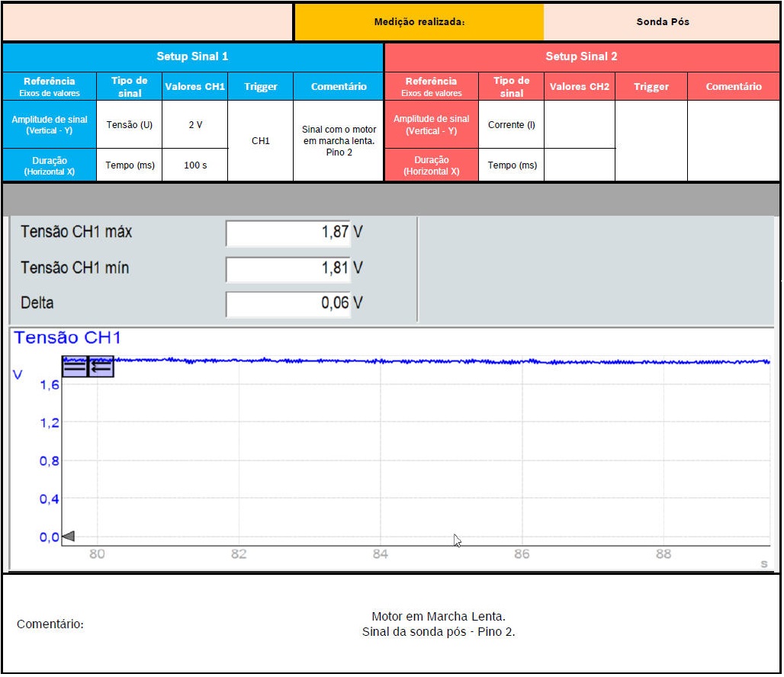This screenshot has width=784, height=677.
Task: Select the Setup Sinal 1 header
Action: [192, 56]
